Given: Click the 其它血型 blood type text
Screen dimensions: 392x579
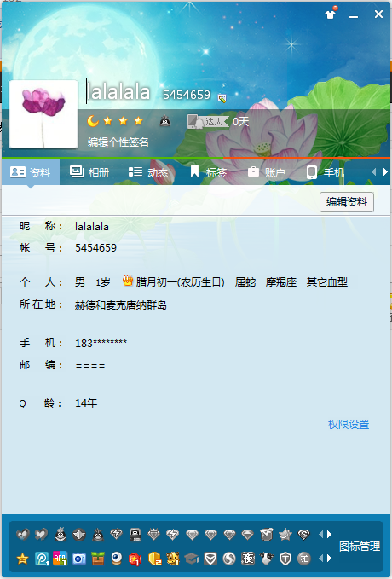Looking at the screenshot, I should pos(327,282).
